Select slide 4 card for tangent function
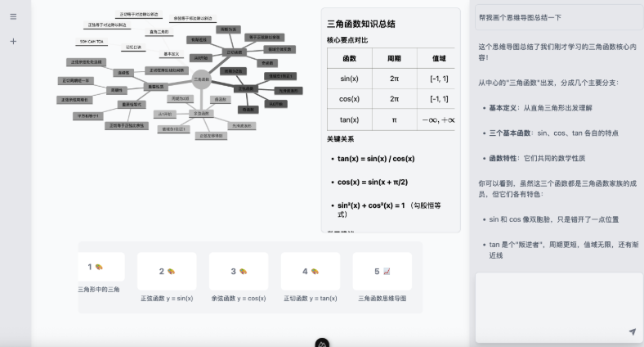This screenshot has width=644, height=347. pyautogui.click(x=310, y=271)
